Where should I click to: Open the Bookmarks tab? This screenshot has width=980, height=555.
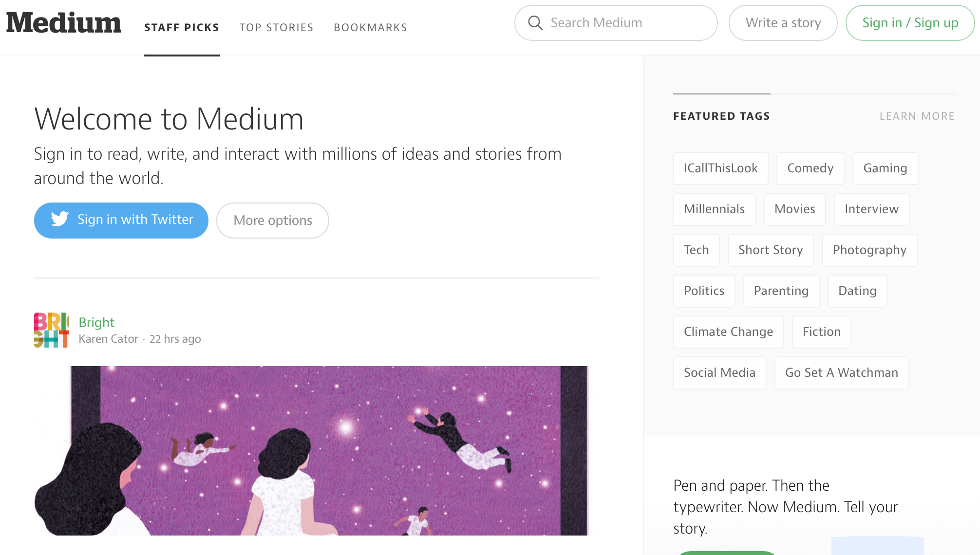(370, 27)
